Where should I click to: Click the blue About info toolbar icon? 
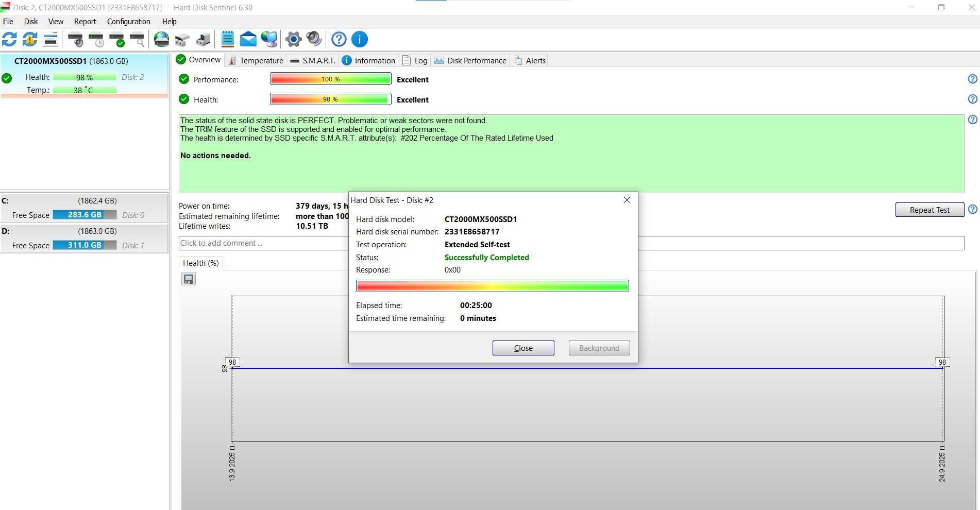click(x=360, y=39)
